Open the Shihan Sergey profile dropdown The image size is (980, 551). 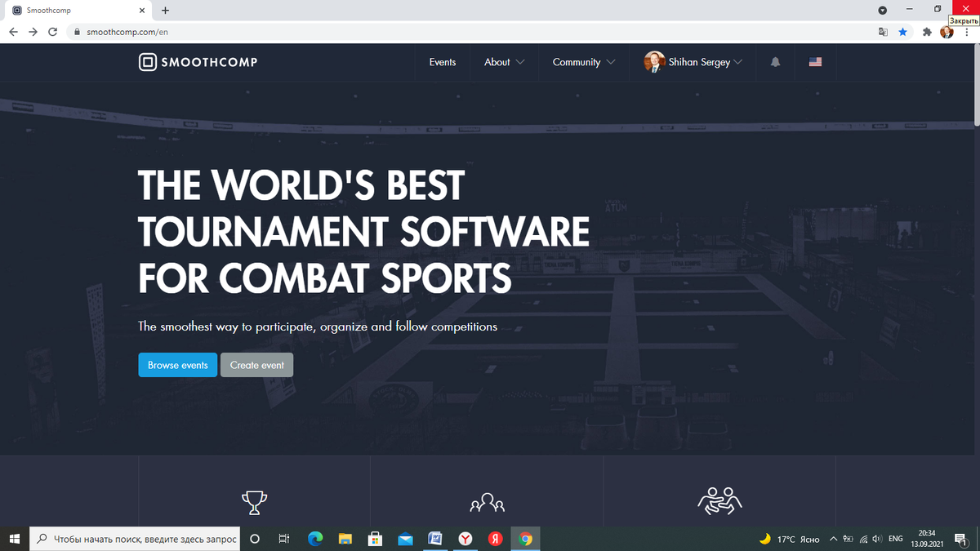pos(694,62)
